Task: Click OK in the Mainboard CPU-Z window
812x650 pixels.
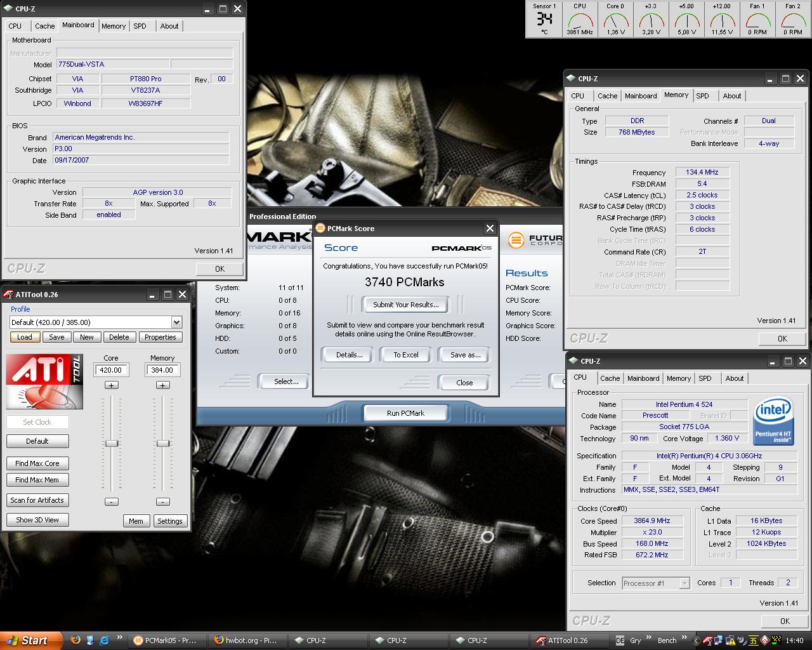Action: (219, 269)
